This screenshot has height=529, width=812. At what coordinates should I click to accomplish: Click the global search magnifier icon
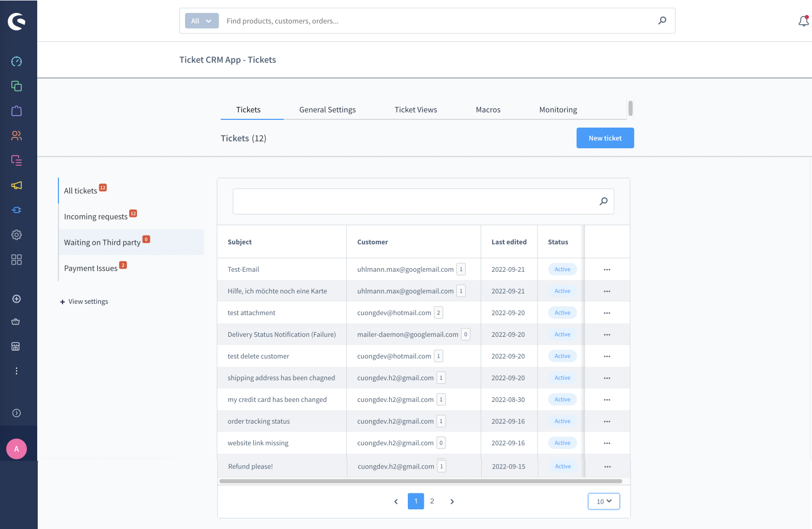(x=662, y=21)
